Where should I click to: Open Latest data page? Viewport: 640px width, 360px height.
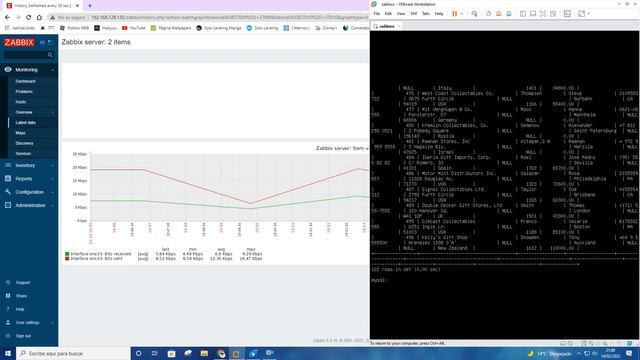[x=25, y=122]
